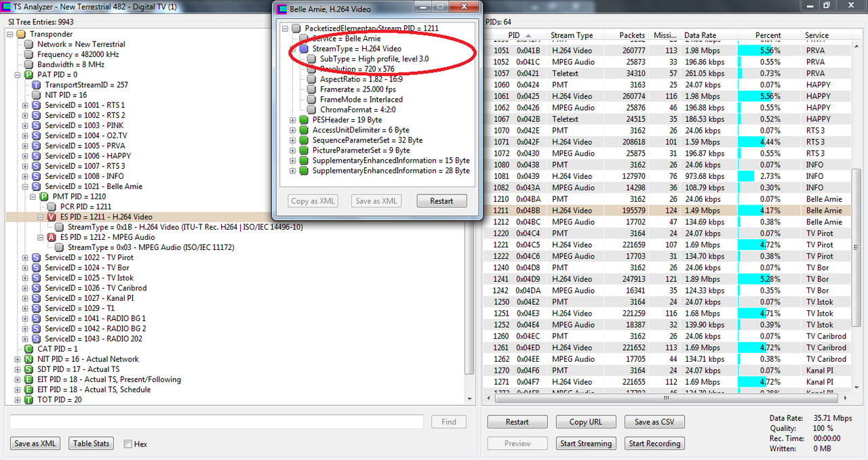Screen dimensions: 868x460
Task: Expand the PESHeader = 19 Byte node
Action: 293,120
